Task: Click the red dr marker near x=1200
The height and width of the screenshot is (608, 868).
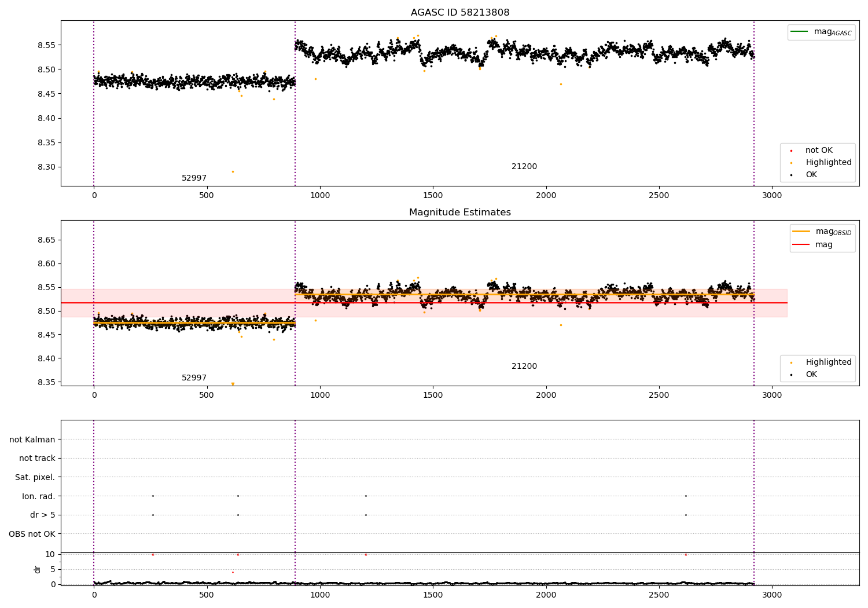Action: click(366, 554)
